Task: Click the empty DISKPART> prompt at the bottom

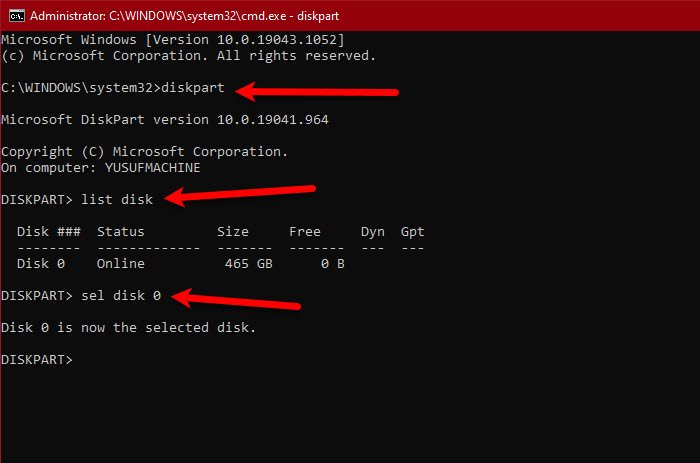Action: pyautogui.click(x=37, y=359)
